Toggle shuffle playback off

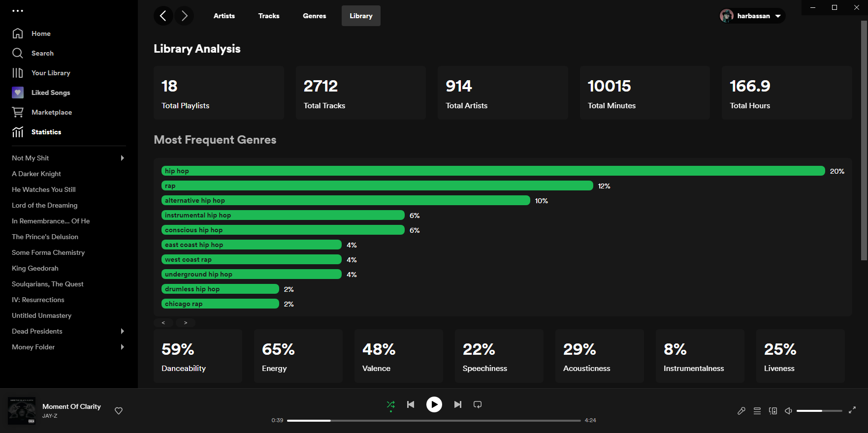coord(390,404)
